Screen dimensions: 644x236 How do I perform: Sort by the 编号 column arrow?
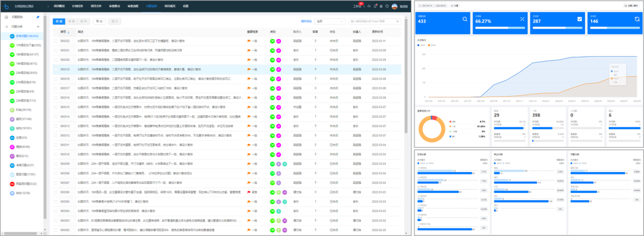tap(69, 32)
